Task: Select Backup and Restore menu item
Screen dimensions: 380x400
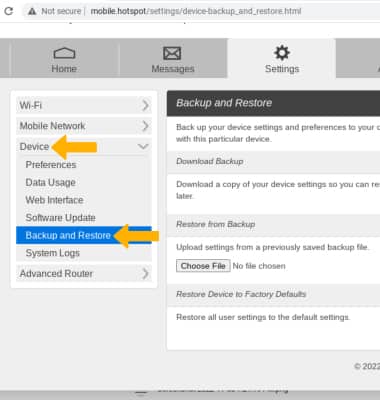Action: pos(84,235)
